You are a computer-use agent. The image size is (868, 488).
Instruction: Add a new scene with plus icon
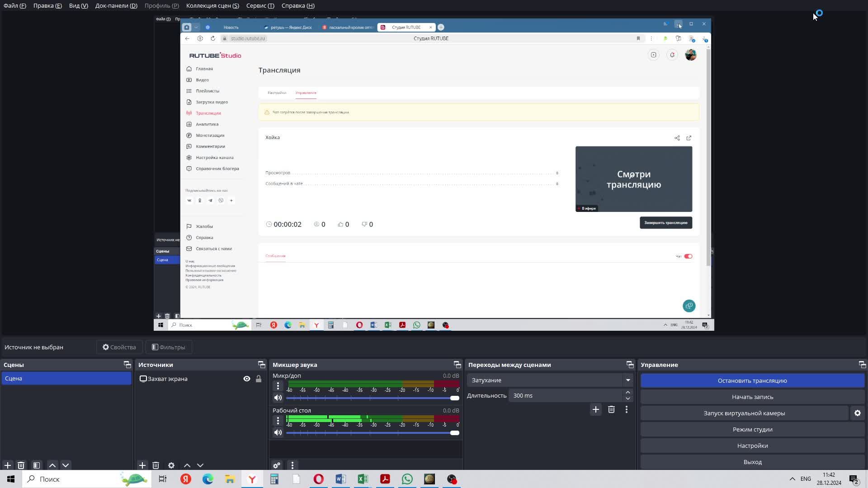(8, 465)
